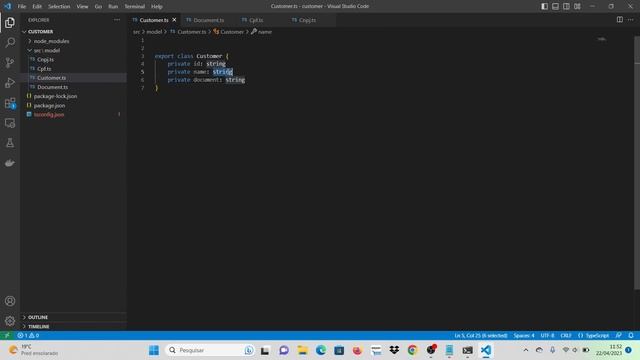The width and height of the screenshot is (640, 360).
Task: Click the model folder breadcrumb
Action: pos(154,31)
